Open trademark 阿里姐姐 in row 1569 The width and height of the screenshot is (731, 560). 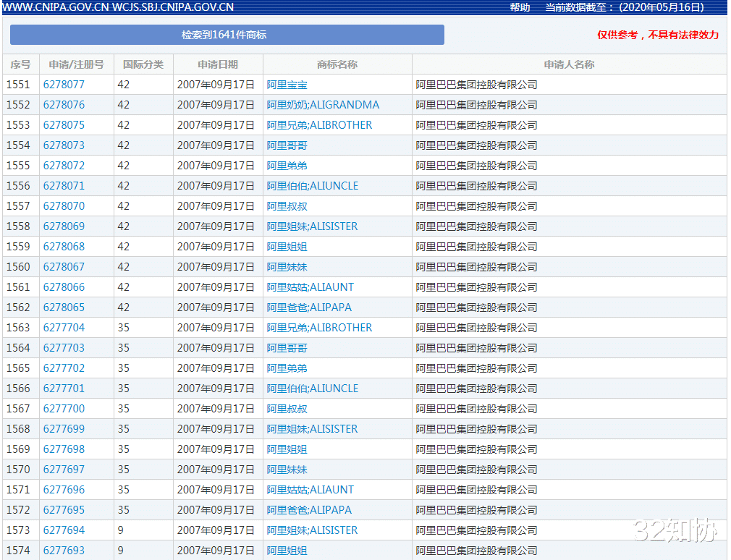(x=287, y=449)
